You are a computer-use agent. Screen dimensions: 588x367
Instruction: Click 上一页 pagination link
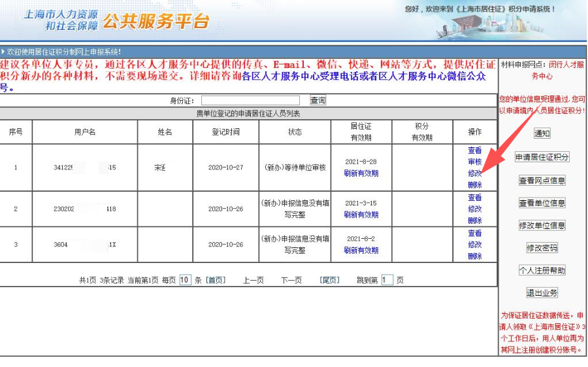tap(253, 280)
